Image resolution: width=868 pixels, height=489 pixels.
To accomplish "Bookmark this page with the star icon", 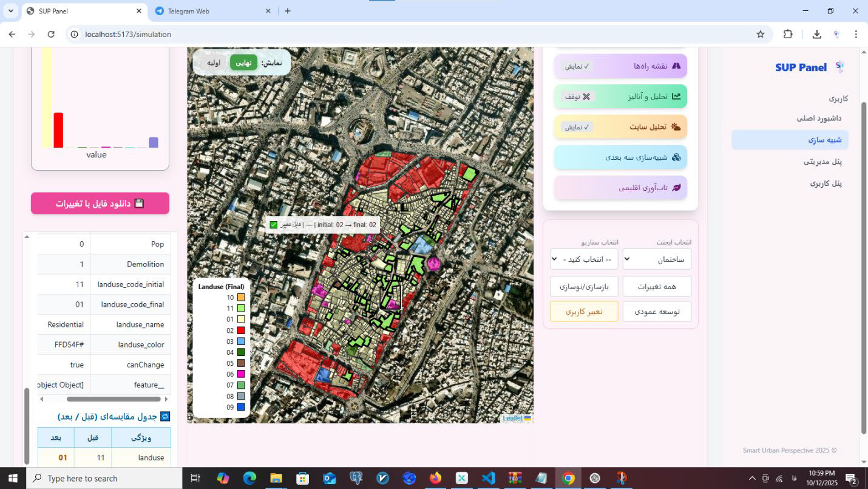I will pos(760,34).
